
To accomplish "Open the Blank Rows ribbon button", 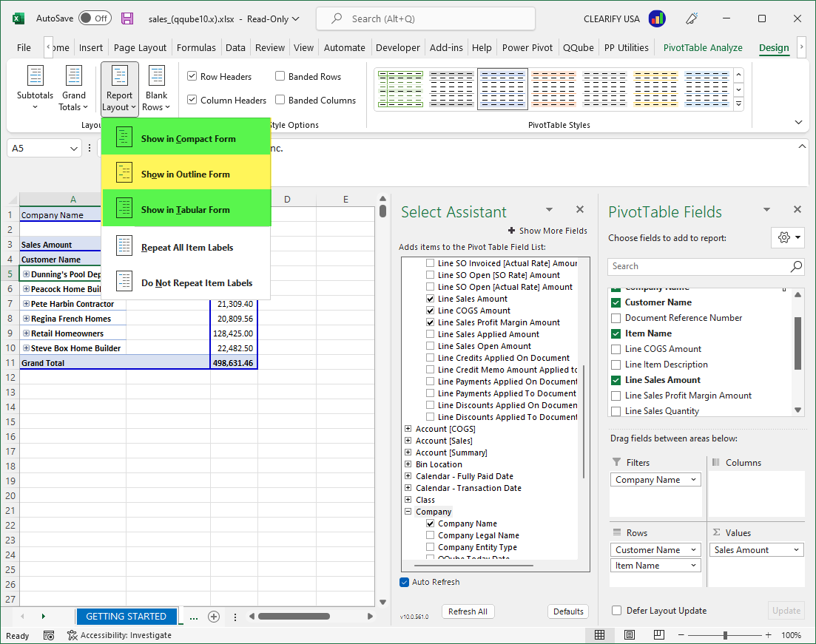I will (157, 88).
